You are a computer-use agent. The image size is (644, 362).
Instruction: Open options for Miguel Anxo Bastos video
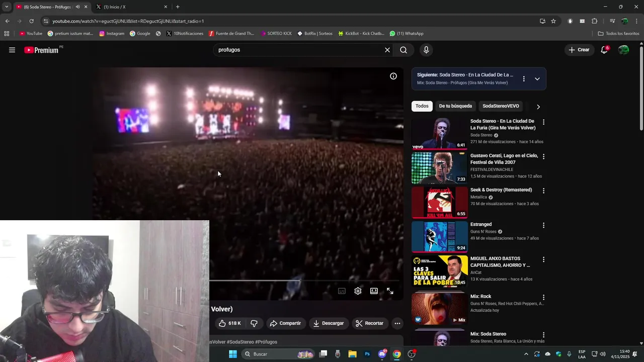[x=543, y=259]
